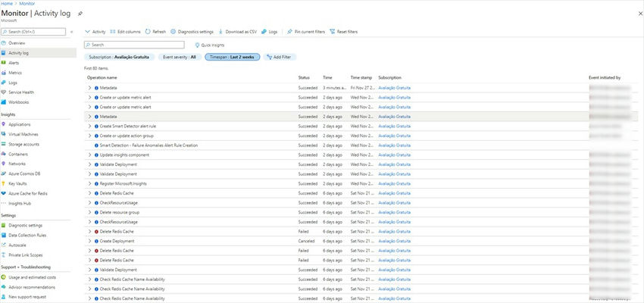Click the Add Filter button
Image resolution: width=644 pixels, height=303 pixels.
(x=279, y=57)
